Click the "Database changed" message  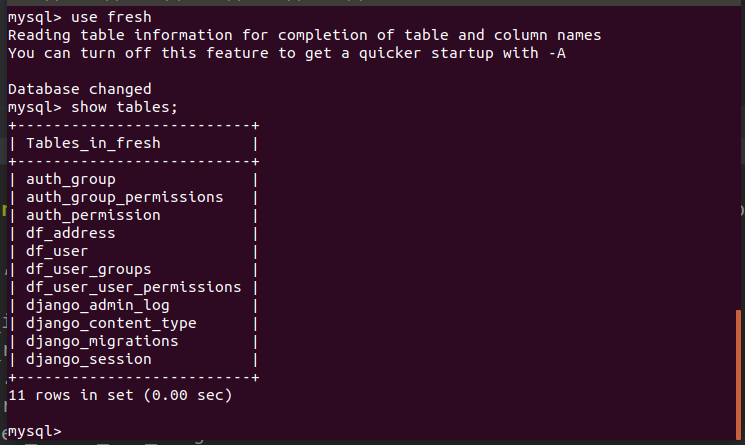point(79,89)
